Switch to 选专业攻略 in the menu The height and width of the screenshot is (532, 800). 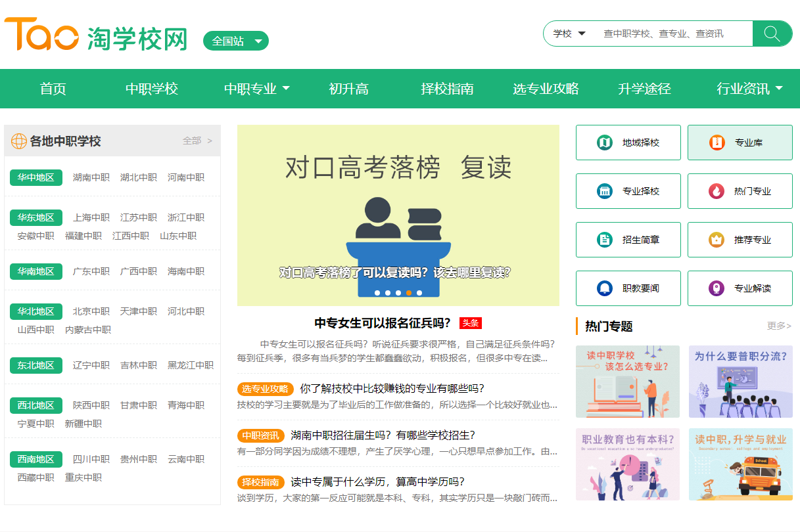coord(545,89)
